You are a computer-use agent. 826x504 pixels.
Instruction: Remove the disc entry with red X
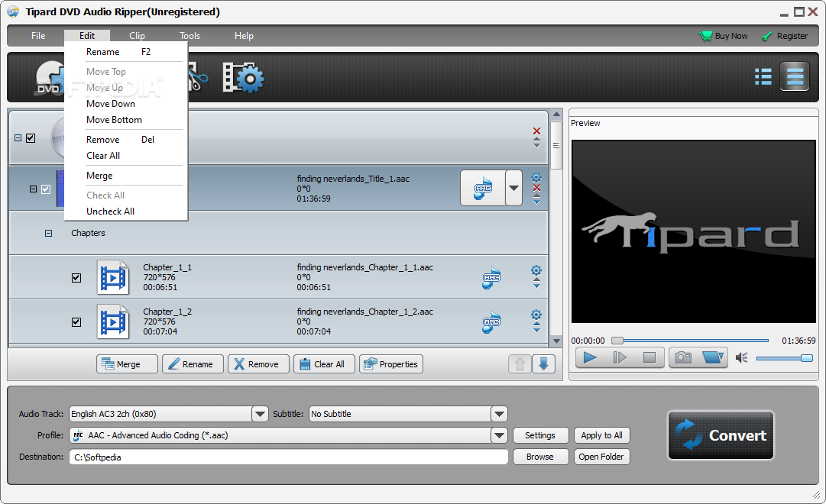tap(536, 131)
